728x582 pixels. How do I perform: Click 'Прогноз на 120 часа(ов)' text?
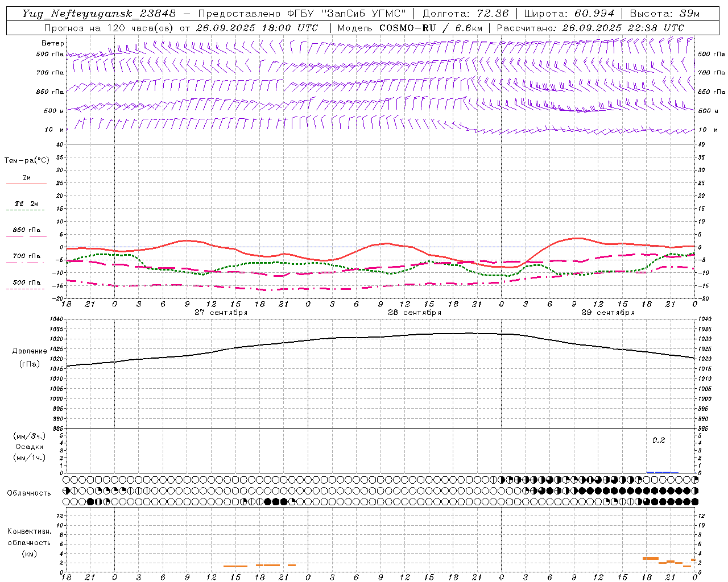tap(109, 28)
